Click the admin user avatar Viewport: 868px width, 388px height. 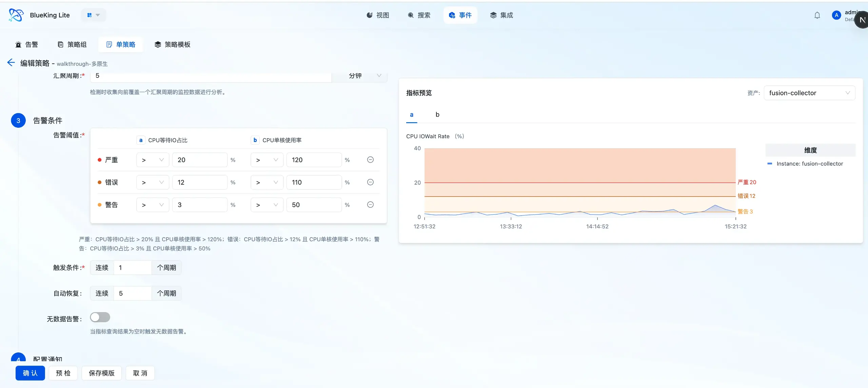836,15
